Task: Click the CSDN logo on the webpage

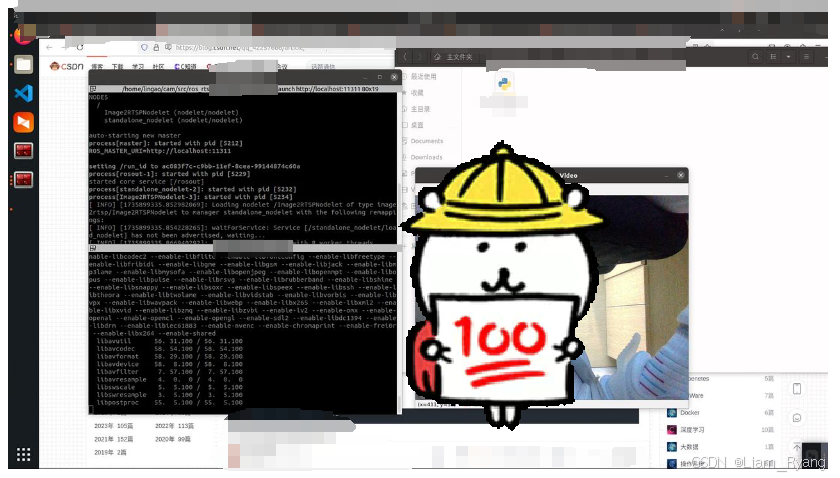Action: (66, 66)
